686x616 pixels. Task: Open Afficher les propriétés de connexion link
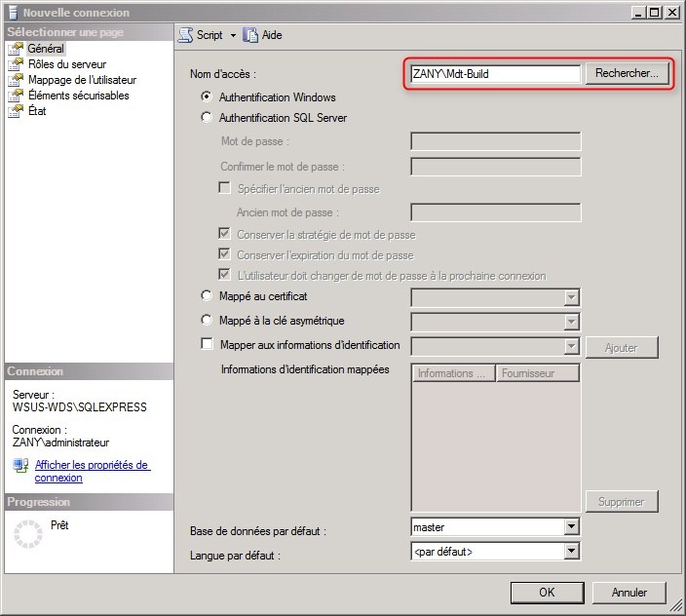point(93,471)
